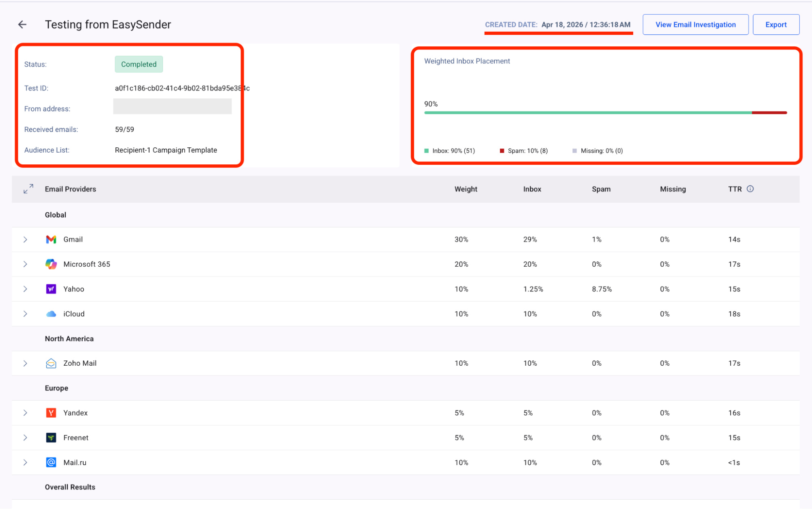Click the Mail.ru at-sign icon
Image resolution: width=812 pixels, height=509 pixels.
pyautogui.click(x=51, y=462)
